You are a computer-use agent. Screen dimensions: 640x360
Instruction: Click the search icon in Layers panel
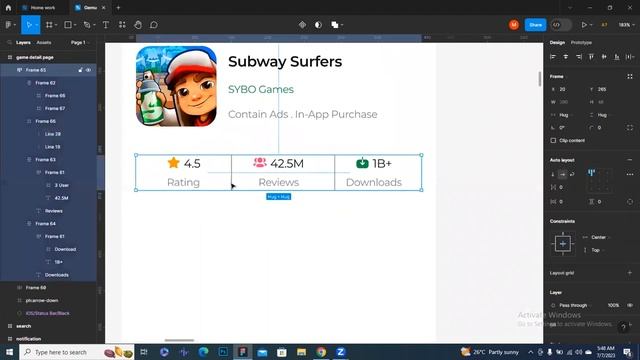tap(9, 42)
